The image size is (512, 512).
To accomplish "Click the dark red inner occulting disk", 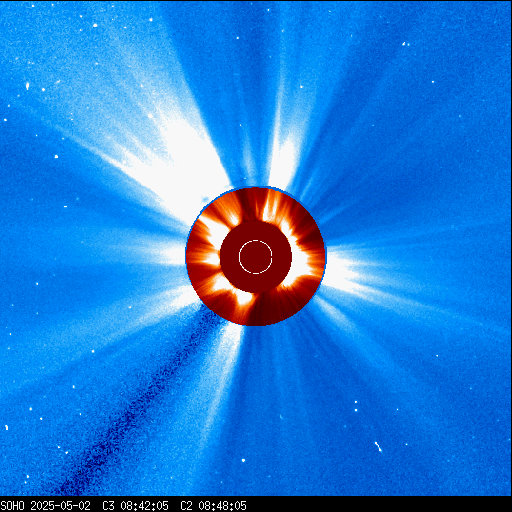I will pyautogui.click(x=256, y=257).
